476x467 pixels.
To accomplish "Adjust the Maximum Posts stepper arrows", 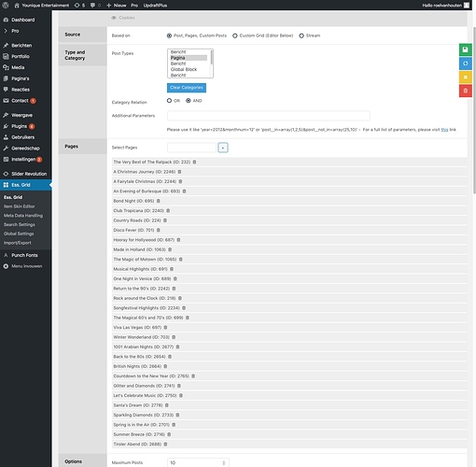I will [224, 463].
